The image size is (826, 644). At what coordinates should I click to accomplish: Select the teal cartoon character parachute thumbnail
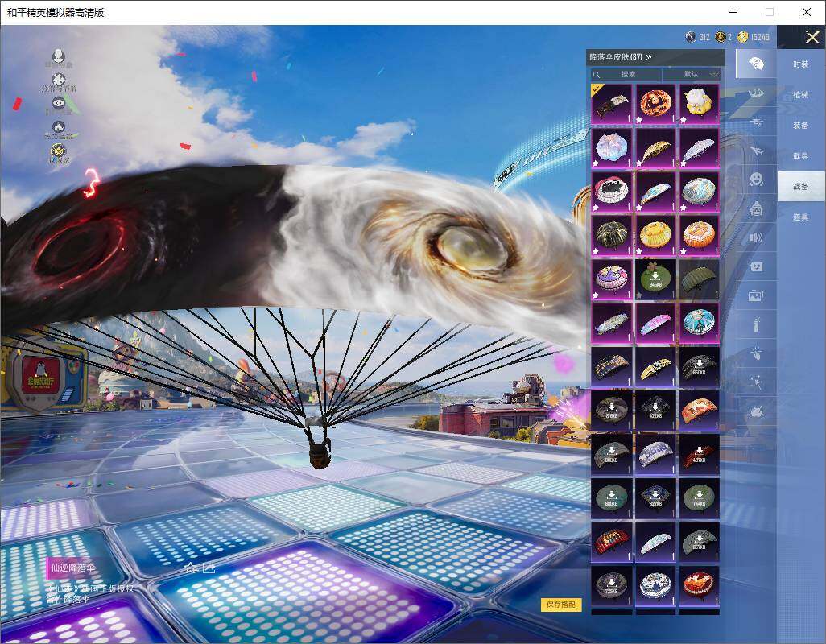699,323
